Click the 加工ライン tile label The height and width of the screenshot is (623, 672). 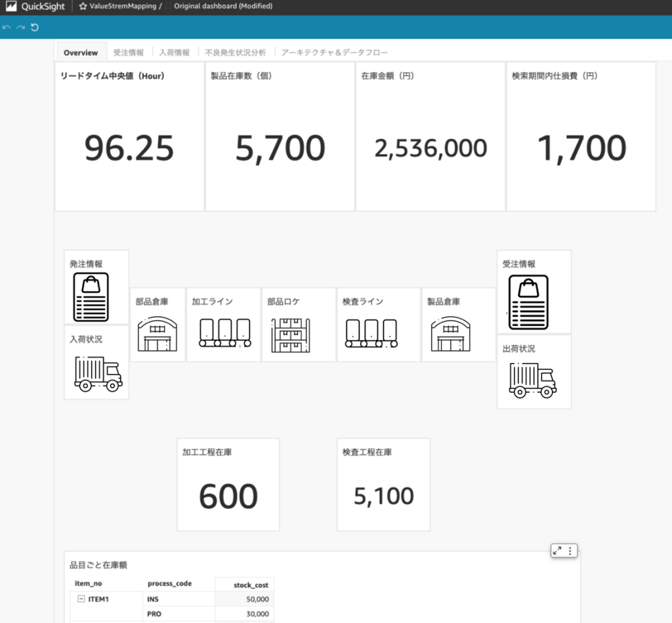[212, 302]
